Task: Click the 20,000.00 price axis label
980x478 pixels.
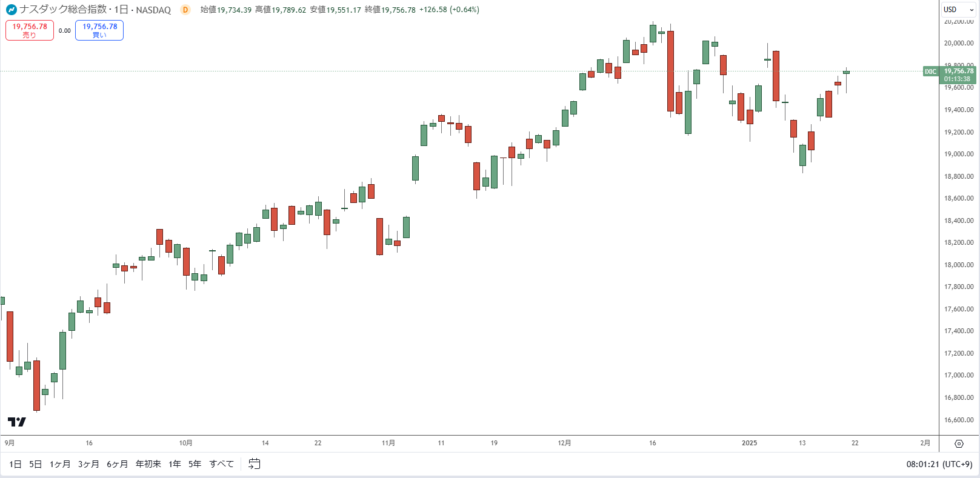Action: tap(959, 43)
